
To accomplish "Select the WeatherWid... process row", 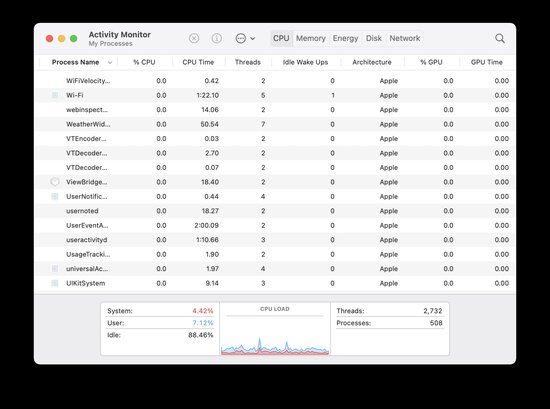I will 275,124.
